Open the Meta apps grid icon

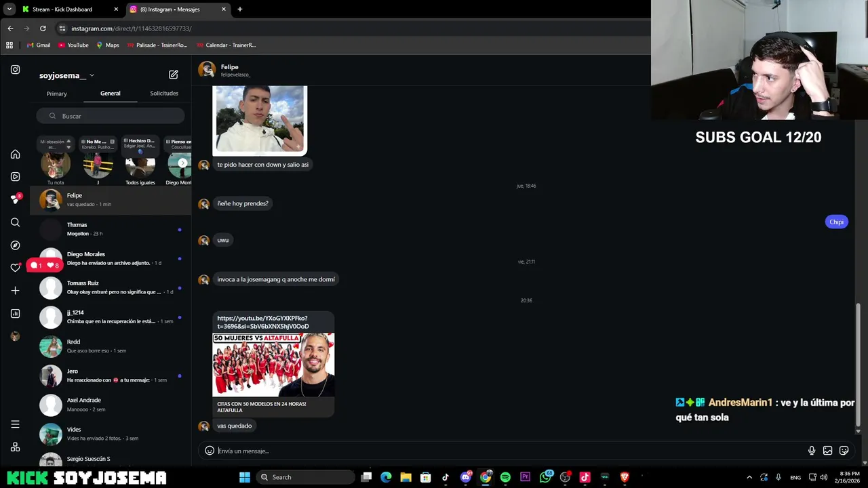point(15,447)
